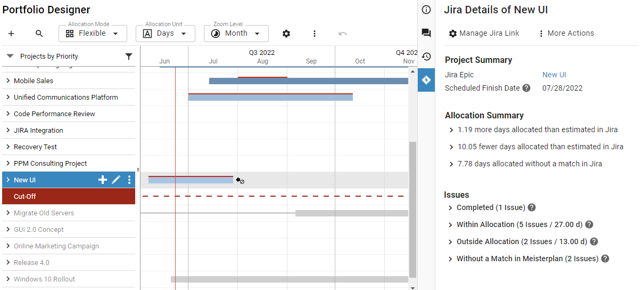This screenshot has width=644, height=290.
Task: Open the search magnifier icon
Action: (39, 34)
